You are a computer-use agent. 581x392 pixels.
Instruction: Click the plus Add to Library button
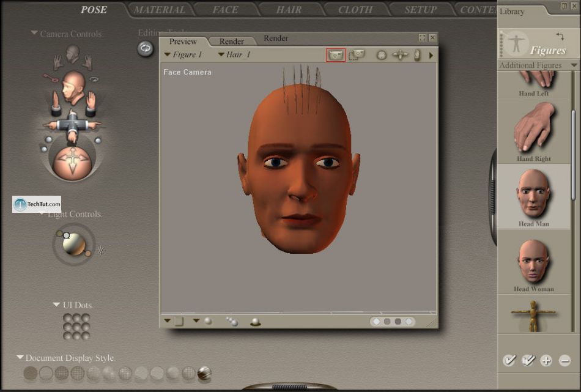546,361
